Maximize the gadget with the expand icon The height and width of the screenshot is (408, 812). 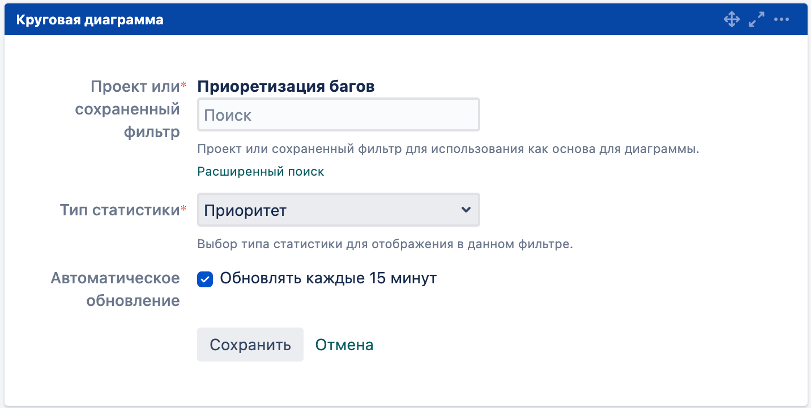[x=756, y=19]
